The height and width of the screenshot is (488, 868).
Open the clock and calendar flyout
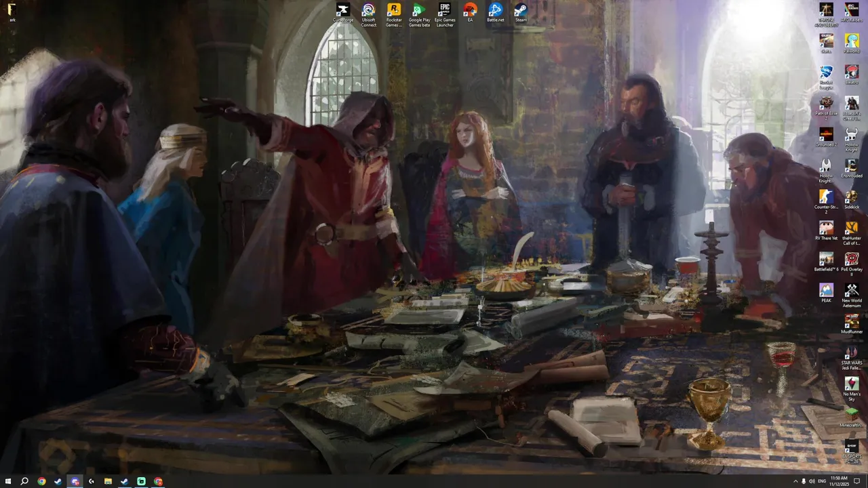840,481
